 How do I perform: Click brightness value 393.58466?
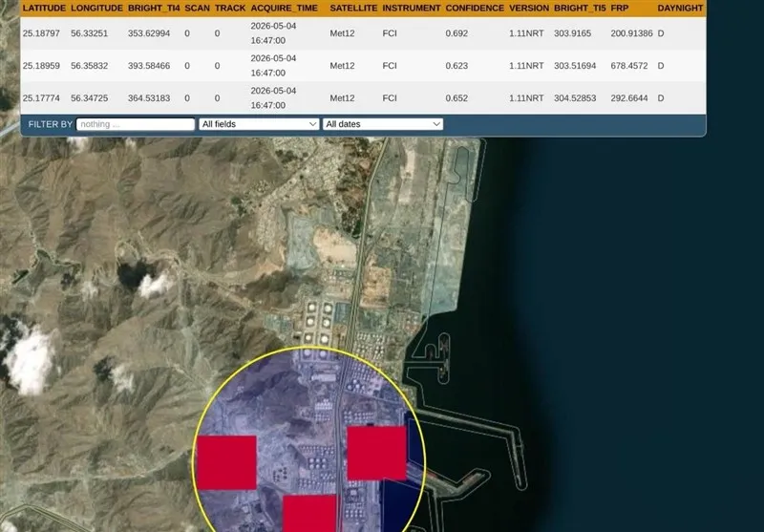[149, 65]
